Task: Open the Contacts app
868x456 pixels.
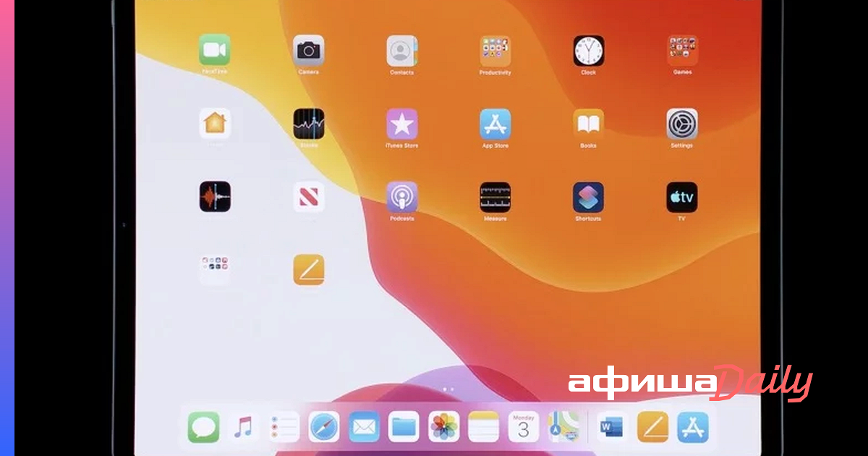Action: 401,50
